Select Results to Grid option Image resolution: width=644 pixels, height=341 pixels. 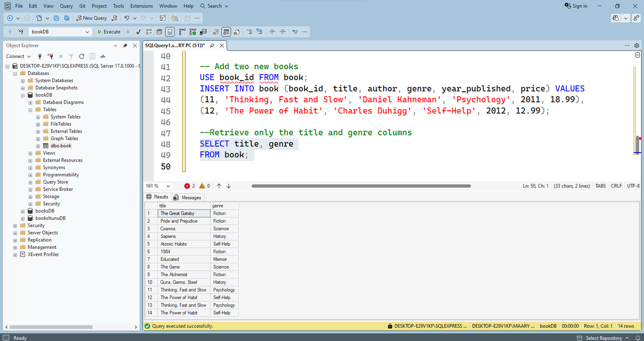click(x=226, y=32)
